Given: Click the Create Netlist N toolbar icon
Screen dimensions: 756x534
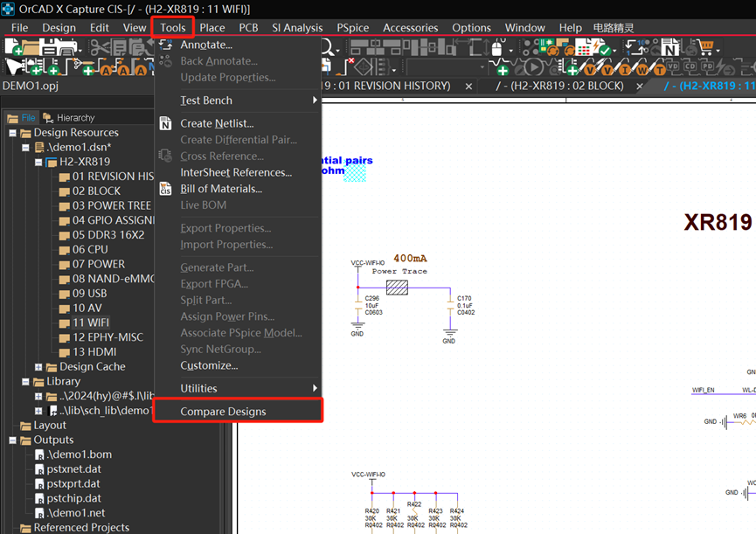Looking at the screenshot, I should coord(670,48).
